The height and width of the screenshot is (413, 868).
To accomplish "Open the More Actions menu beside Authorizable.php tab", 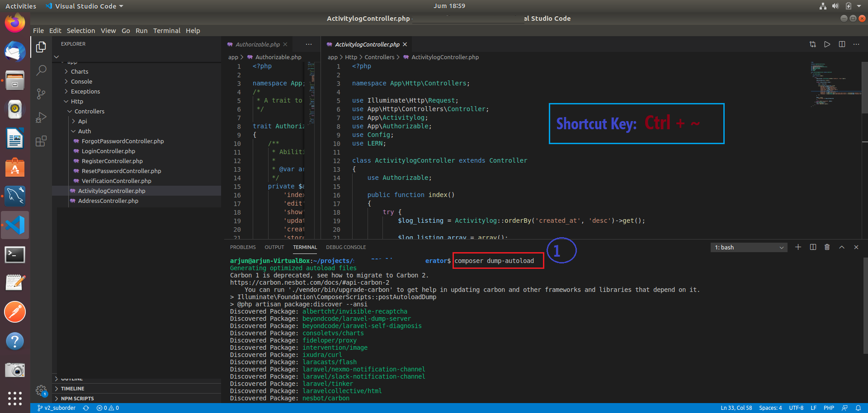I will 309,44.
